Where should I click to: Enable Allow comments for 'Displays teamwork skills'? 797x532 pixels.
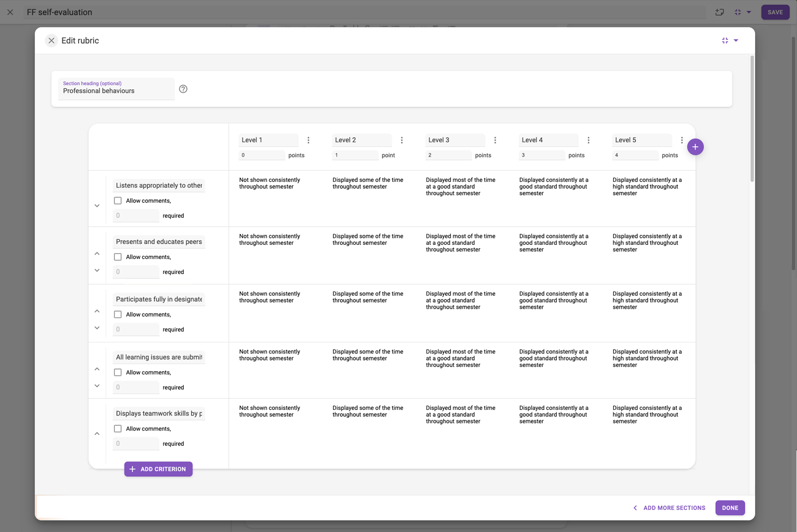[118, 429]
